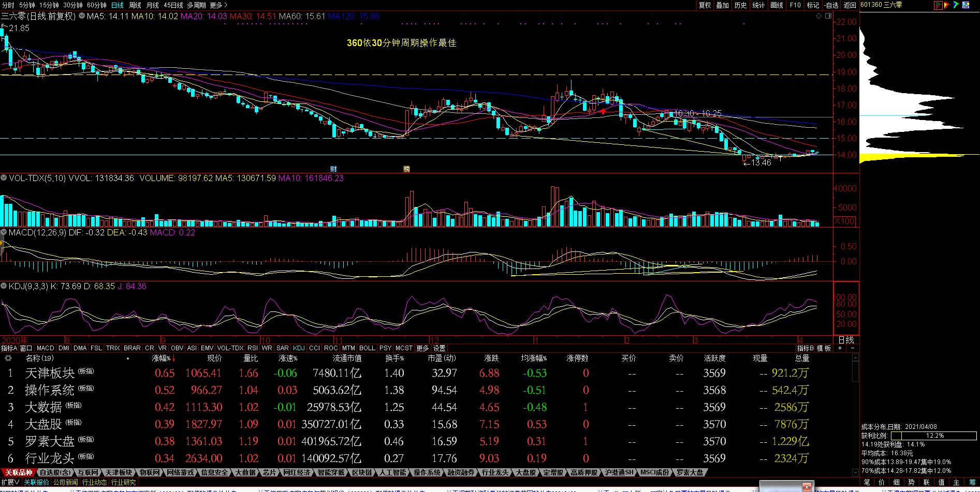Image resolution: width=980 pixels, height=492 pixels.
Task: Click the 获利比例 profit ratio bar
Action: click(x=934, y=436)
